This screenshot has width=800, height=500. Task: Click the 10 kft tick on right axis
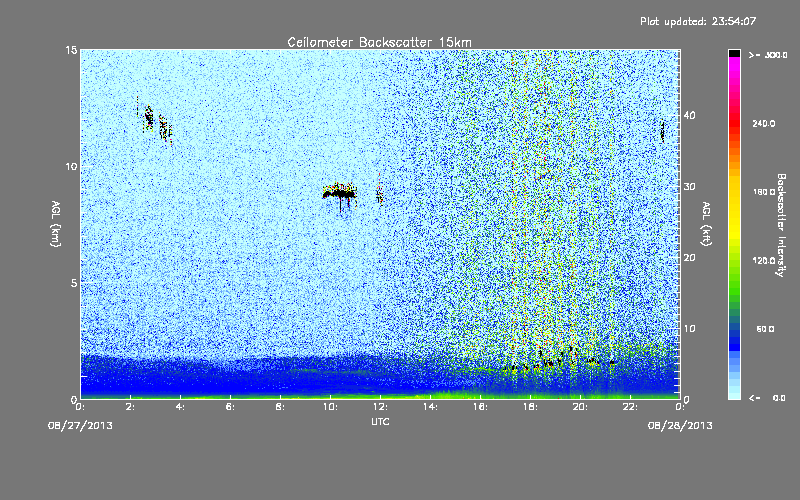[689, 329]
